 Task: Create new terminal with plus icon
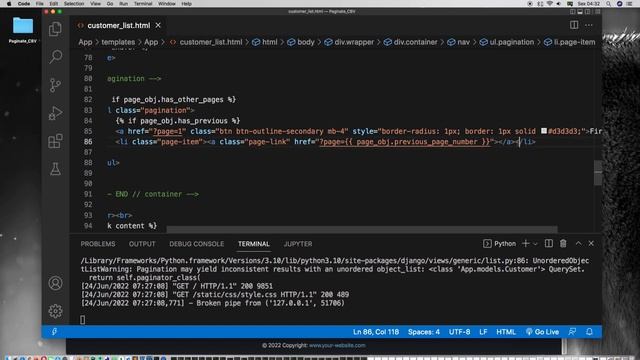pos(526,243)
